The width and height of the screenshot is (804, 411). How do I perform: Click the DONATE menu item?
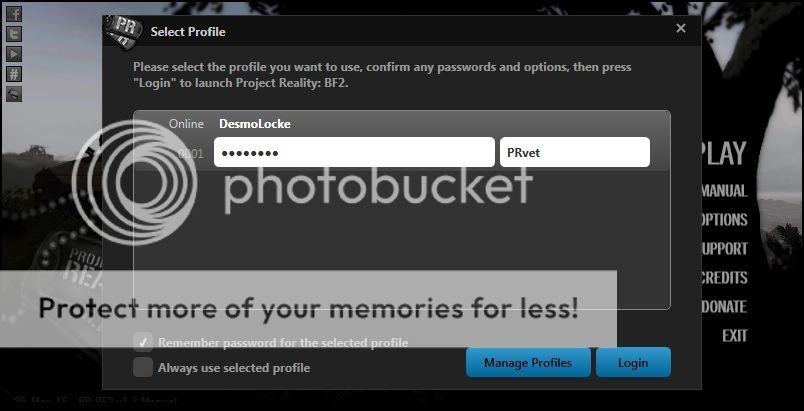724,306
